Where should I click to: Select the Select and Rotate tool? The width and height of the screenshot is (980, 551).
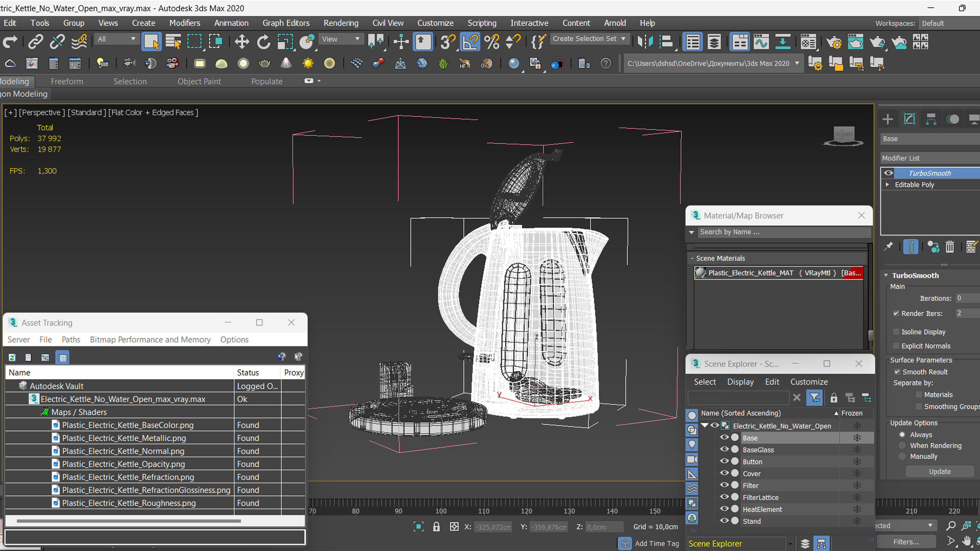pyautogui.click(x=263, y=42)
